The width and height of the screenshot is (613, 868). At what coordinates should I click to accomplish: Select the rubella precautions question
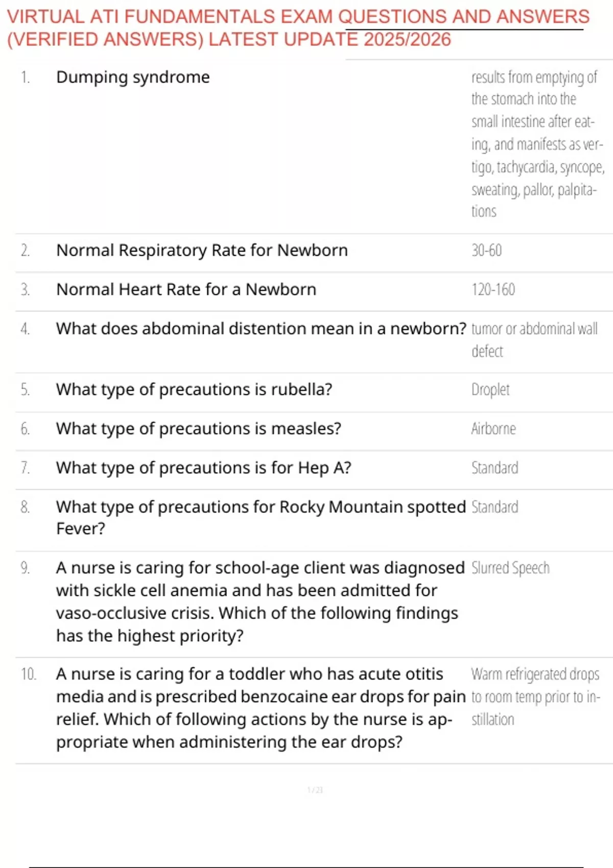coord(194,390)
